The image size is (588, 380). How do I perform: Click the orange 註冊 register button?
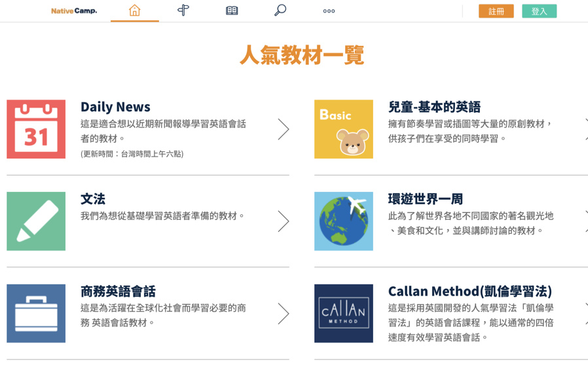[x=496, y=11]
